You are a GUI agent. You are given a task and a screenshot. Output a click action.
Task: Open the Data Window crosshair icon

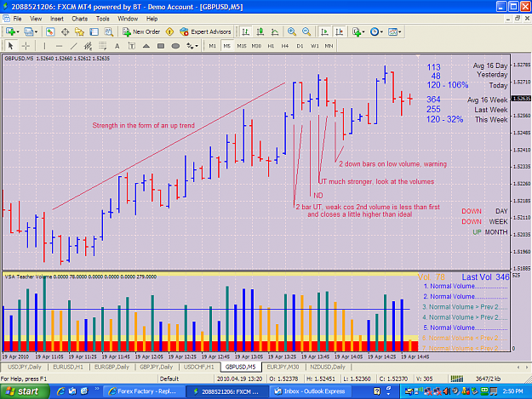[65, 31]
